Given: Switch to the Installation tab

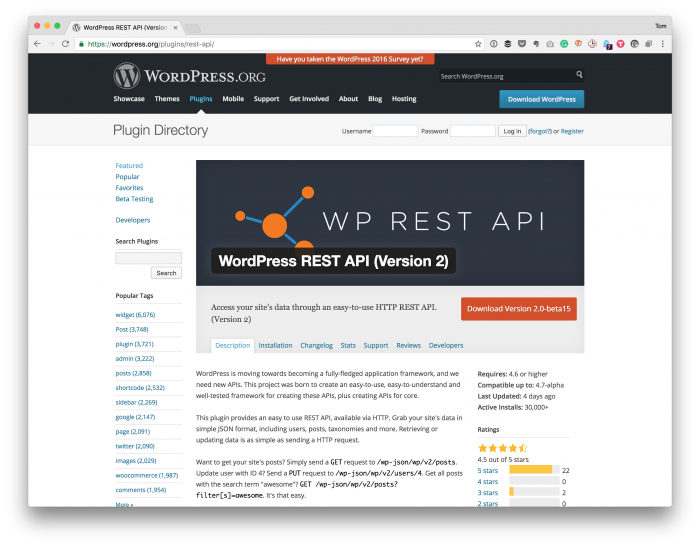Looking at the screenshot, I should 275,345.
